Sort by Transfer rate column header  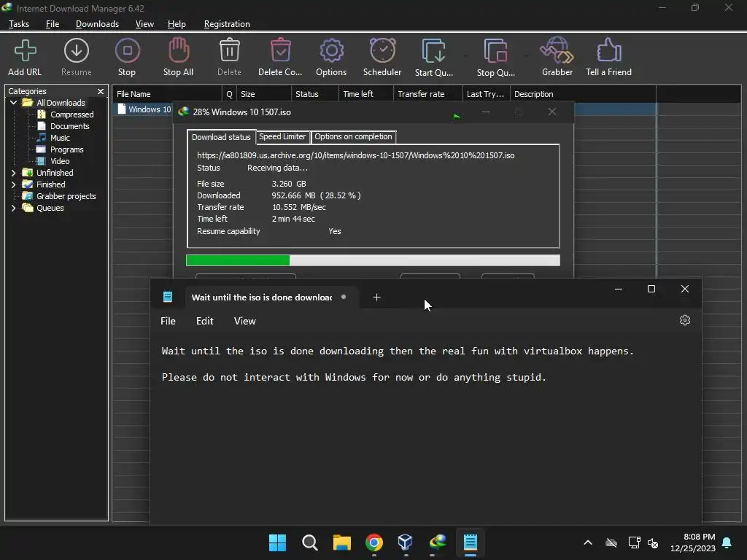pos(427,94)
